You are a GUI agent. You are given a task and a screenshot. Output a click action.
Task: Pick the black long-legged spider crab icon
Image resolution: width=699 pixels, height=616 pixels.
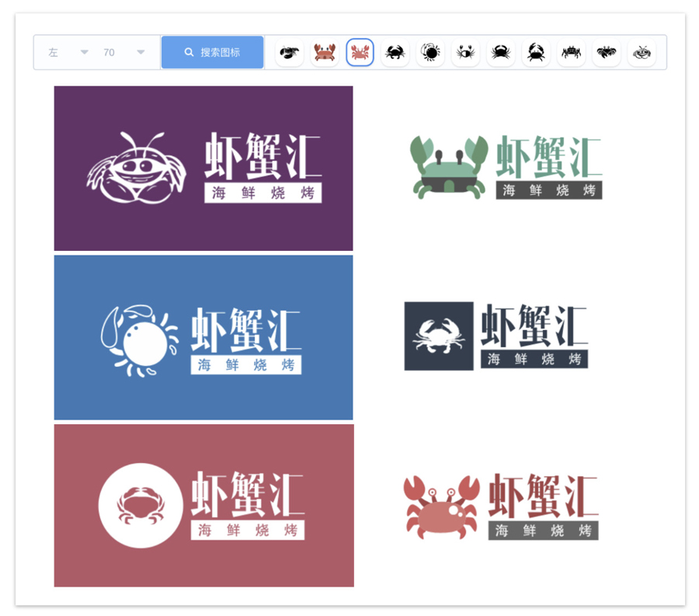571,53
